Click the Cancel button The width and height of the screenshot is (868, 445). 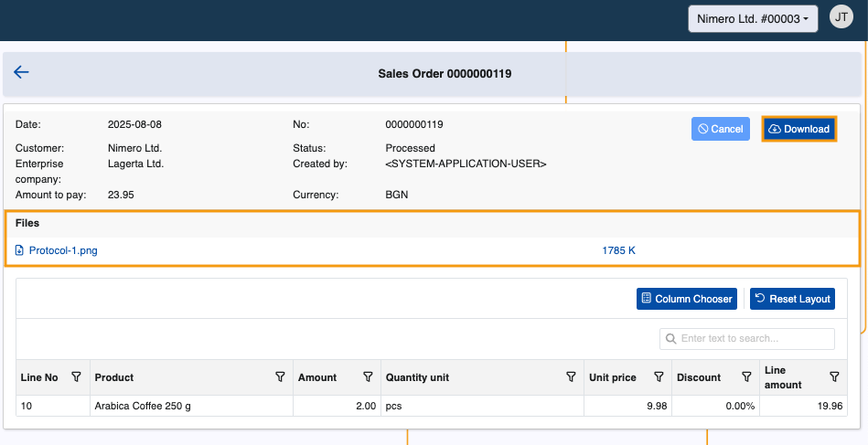[720, 129]
